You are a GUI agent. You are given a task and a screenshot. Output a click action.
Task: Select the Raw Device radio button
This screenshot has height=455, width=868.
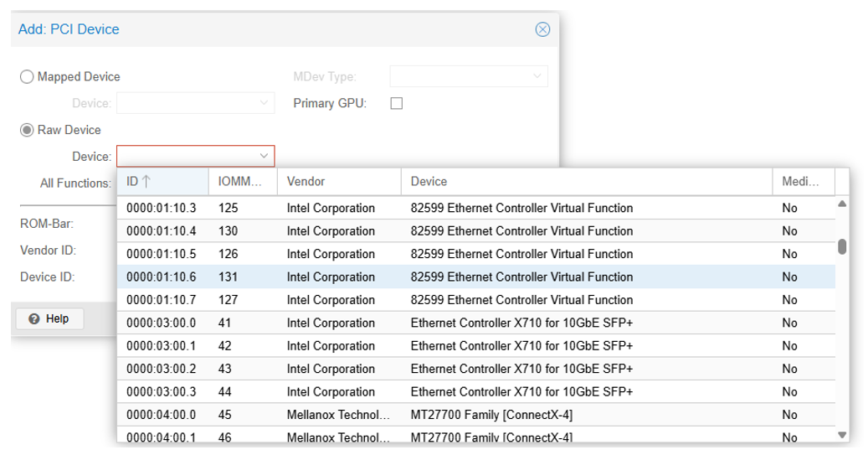(27, 130)
